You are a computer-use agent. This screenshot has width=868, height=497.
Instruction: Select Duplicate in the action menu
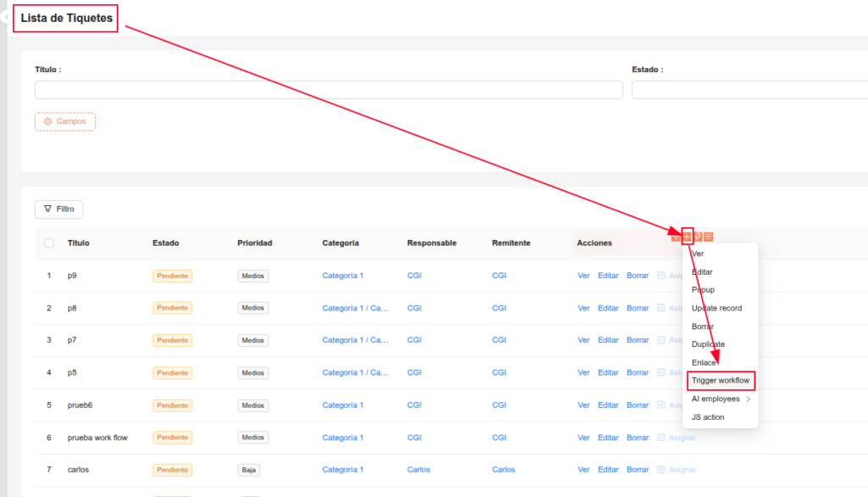[x=708, y=344]
